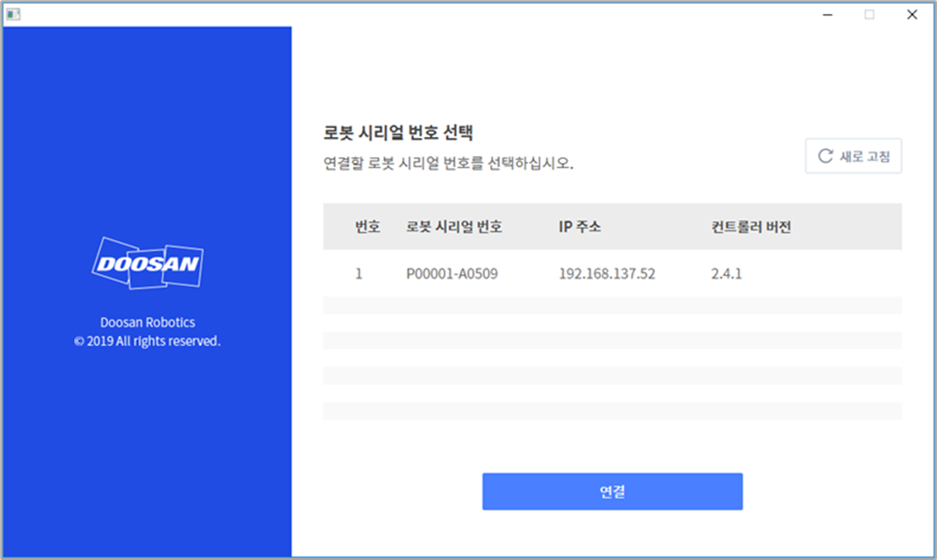Click the IP 주소 column header
The width and height of the screenshot is (937, 560).
[x=580, y=227]
